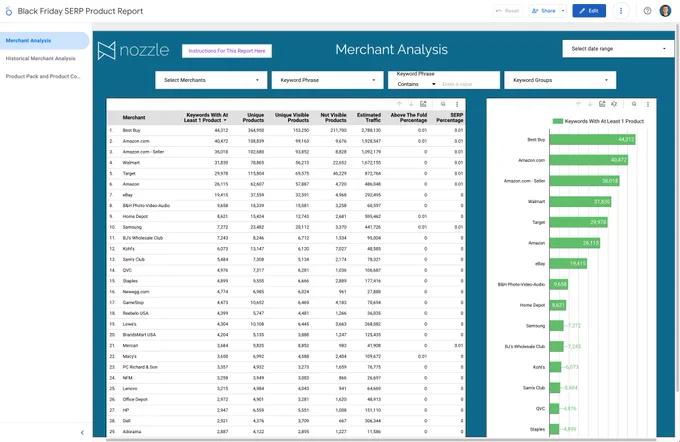Image resolution: width=680 pixels, height=442 pixels.
Task: Click the bar chart's drill down arrow
Action: pyautogui.click(x=590, y=104)
